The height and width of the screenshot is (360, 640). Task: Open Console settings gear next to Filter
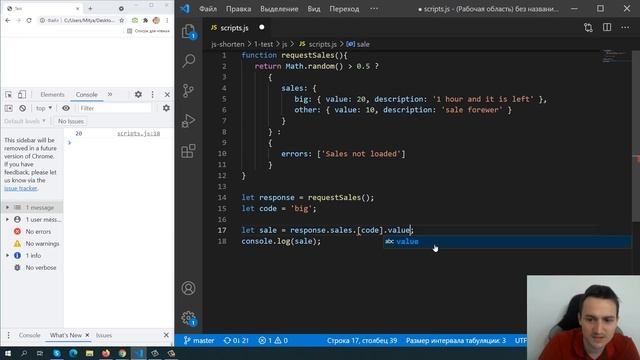point(166,108)
